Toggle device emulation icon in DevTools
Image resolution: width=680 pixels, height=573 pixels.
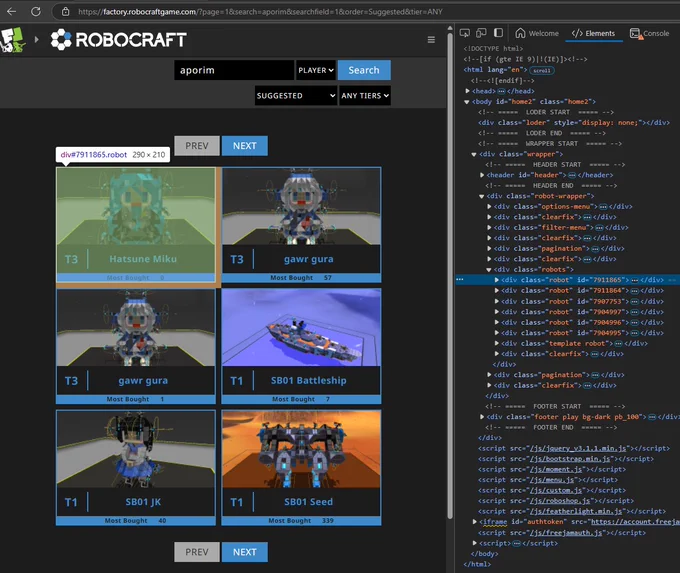click(x=481, y=33)
